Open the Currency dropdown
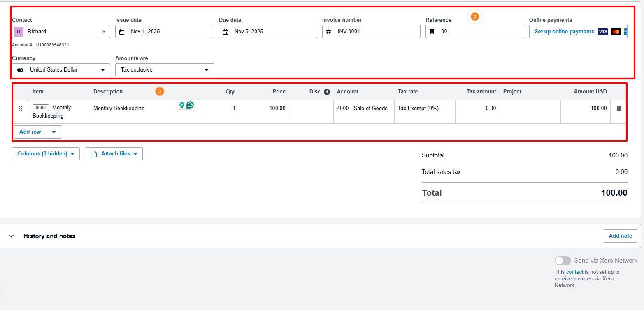The width and height of the screenshot is (644, 310). (x=102, y=70)
